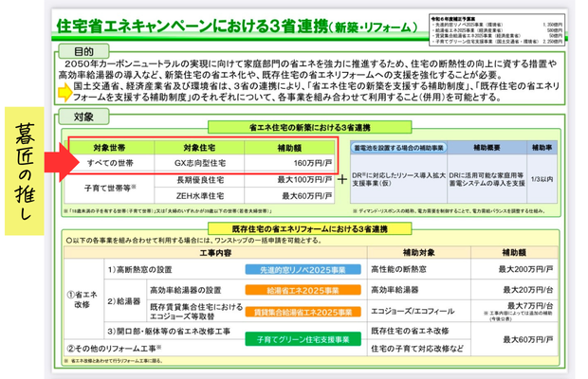
Task: Click the plus sign between the two tables
Action: [x=341, y=179]
